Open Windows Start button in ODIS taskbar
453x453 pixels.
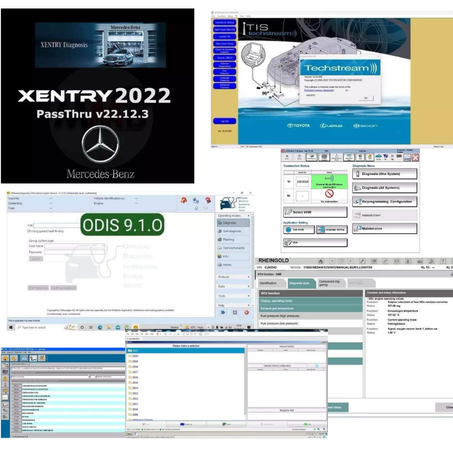click(x=11, y=327)
